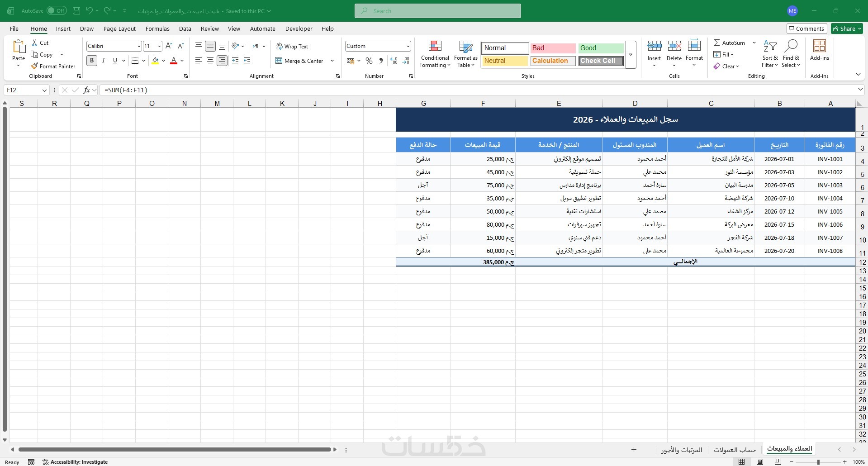
Task: Click the Percent Style icon
Action: tap(369, 61)
